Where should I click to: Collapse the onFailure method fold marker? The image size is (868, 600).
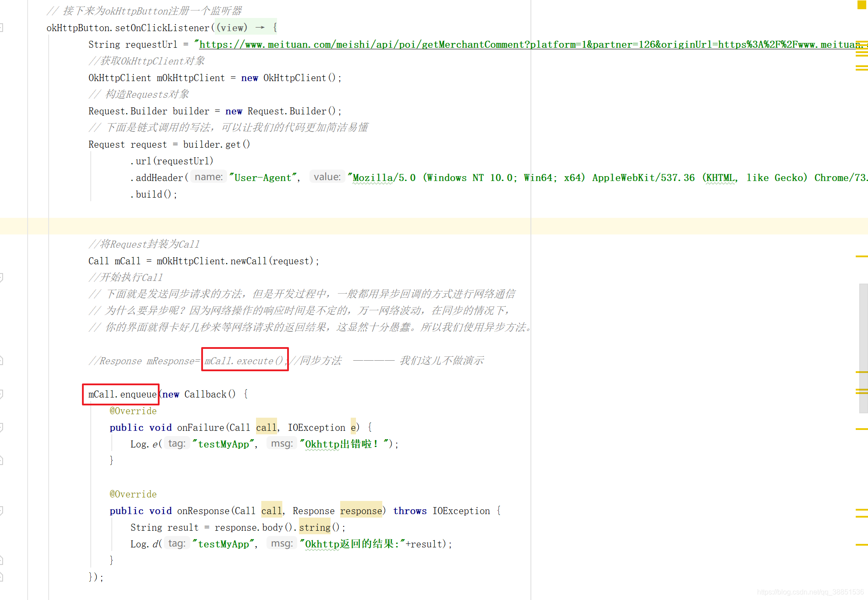pos(1,427)
